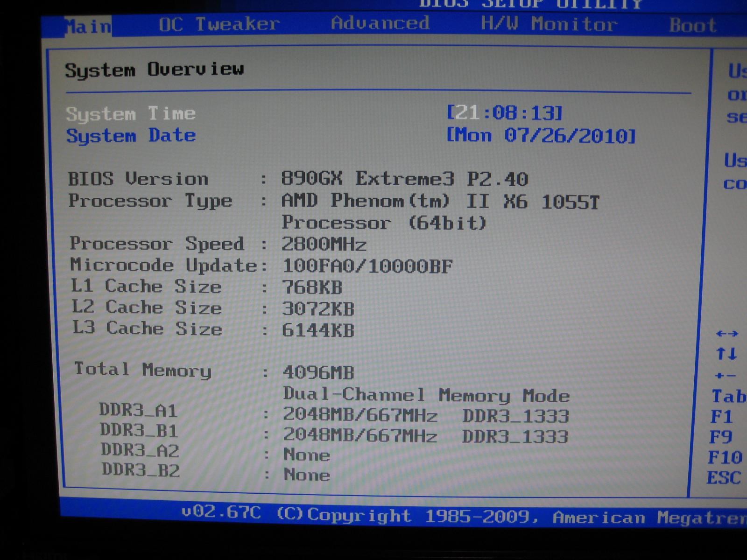The width and height of the screenshot is (747, 560).
Task: Click L3 Cache Size value 6144KB
Action: tap(318, 330)
